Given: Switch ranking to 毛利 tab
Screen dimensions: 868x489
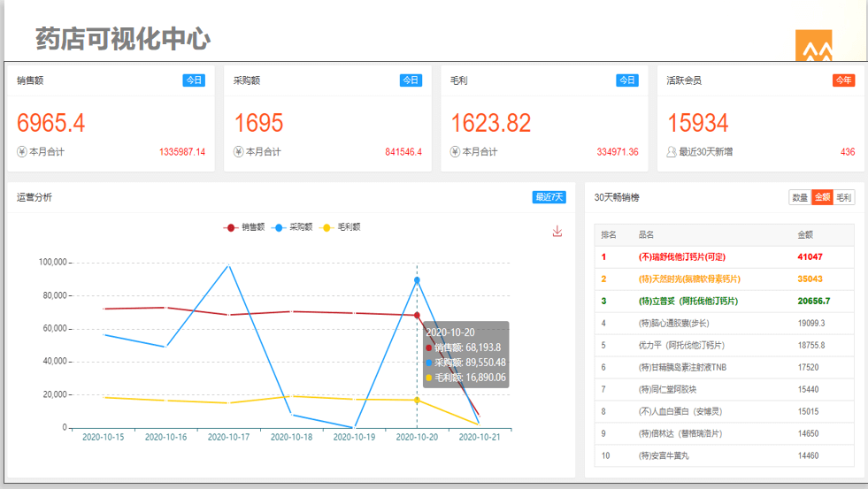Looking at the screenshot, I should coord(844,197).
